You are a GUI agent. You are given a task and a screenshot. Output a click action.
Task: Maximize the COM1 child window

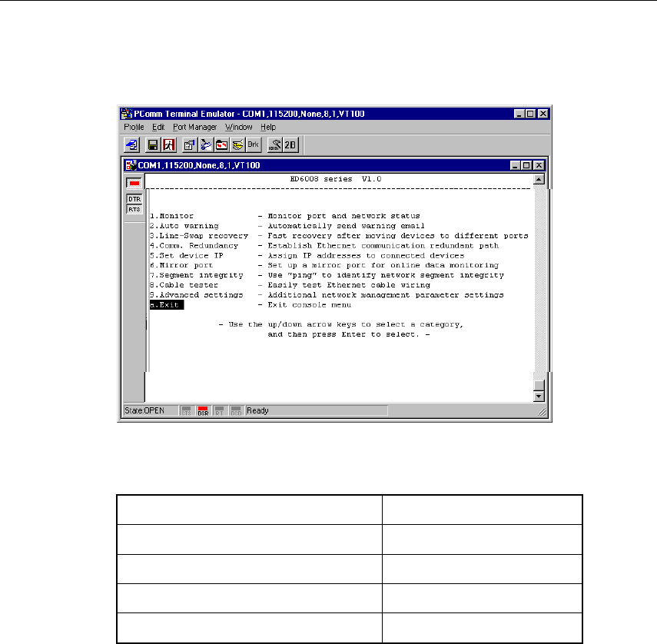(526, 165)
